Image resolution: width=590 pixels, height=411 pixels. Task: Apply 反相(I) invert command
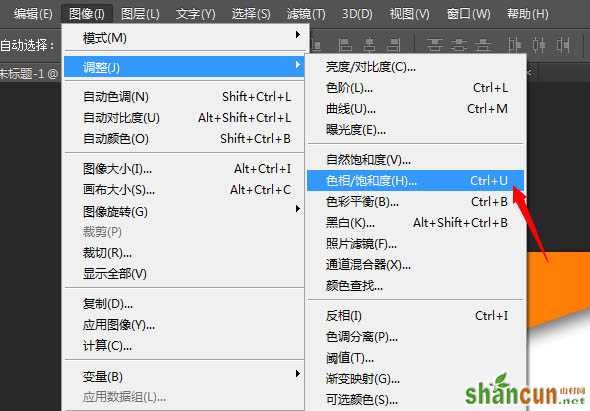tap(416, 316)
